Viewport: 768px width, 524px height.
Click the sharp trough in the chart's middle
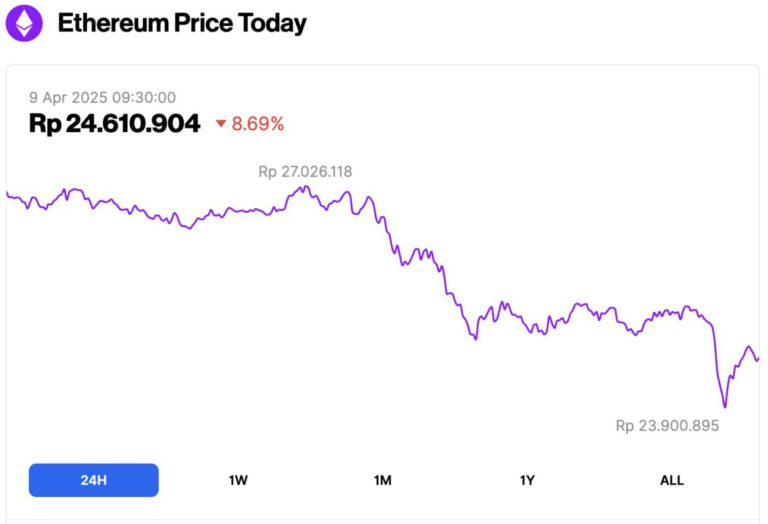pyautogui.click(x=476, y=339)
